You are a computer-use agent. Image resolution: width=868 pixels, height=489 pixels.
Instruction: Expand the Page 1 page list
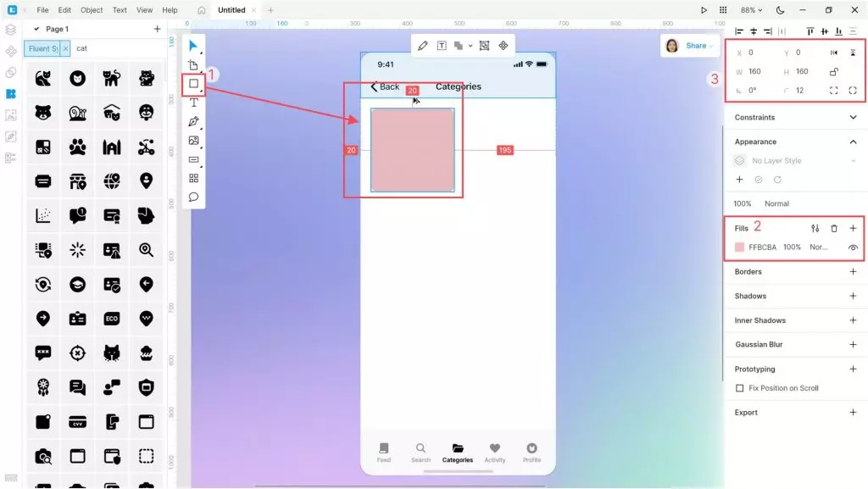(x=36, y=29)
